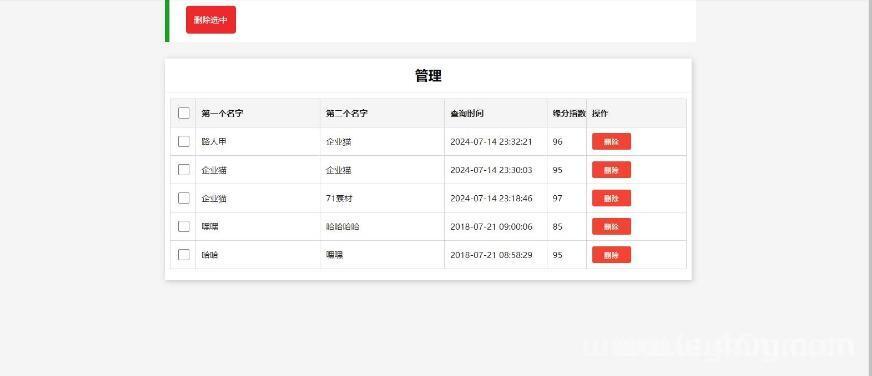
Task: Delete the record timed 2024-07-14 23:32:21
Action: coord(611,141)
